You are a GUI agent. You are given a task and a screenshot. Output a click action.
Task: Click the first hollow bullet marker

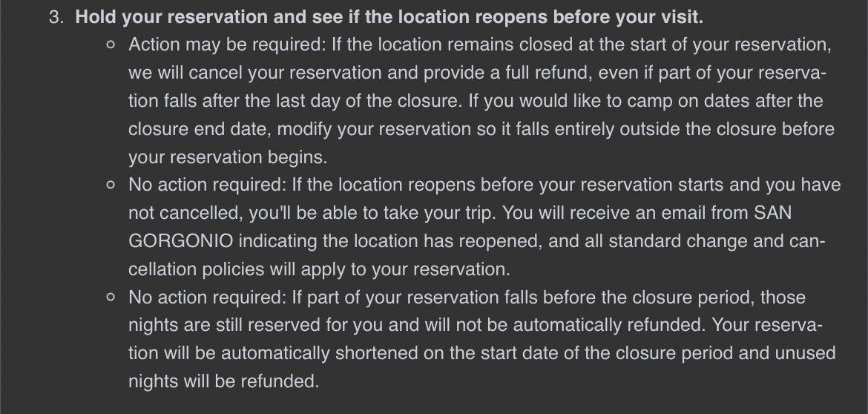click(x=111, y=45)
